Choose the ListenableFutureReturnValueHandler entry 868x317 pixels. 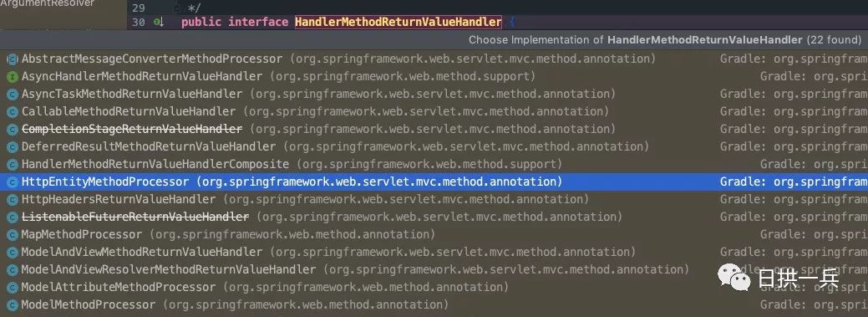click(434, 217)
